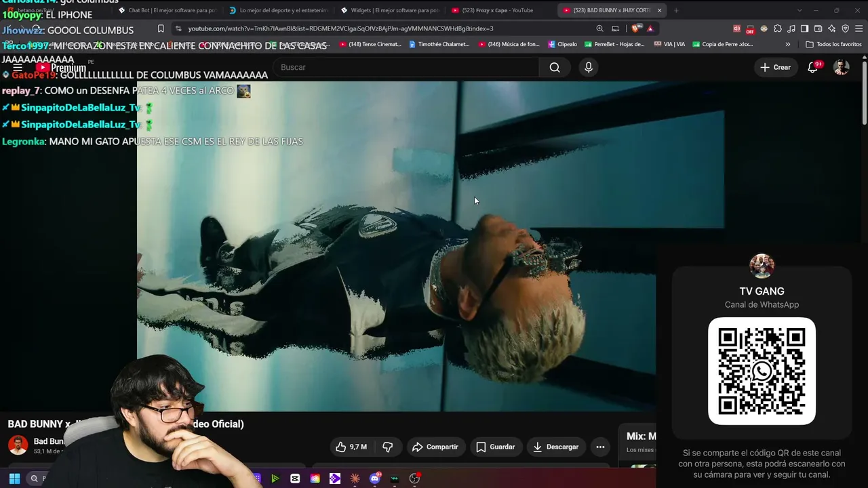Open the Música de fon... bookmark
868x488 pixels.
point(509,44)
